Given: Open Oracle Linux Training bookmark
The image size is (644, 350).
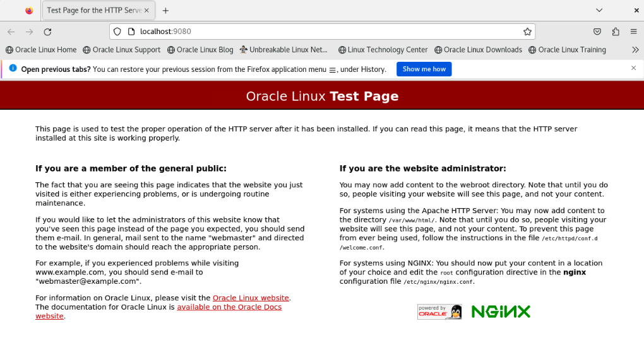Looking at the screenshot, I should click(x=567, y=50).
